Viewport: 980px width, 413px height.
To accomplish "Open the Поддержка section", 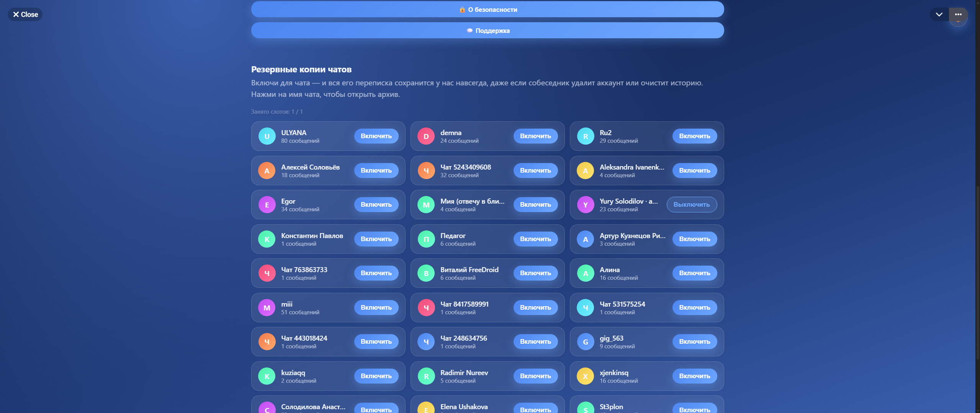I will 488,31.
